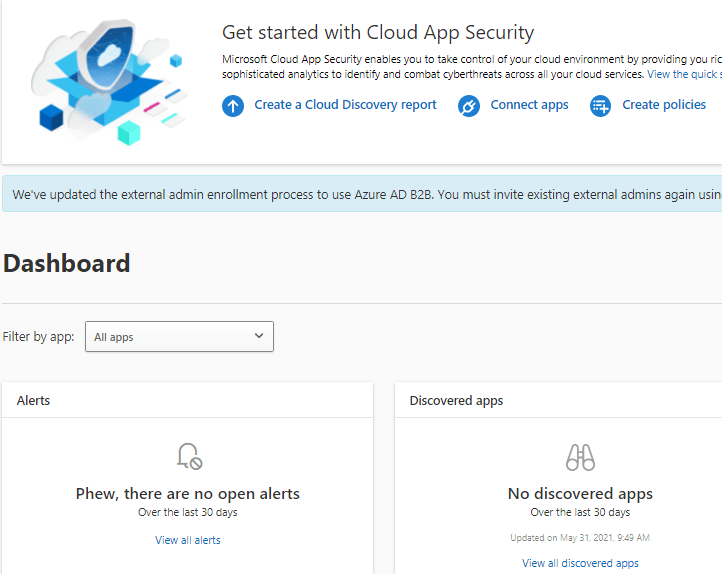Screen dimensions: 722x574
Task: Click the "Updated on May 31, 2021" timestamp
Action: click(580, 537)
